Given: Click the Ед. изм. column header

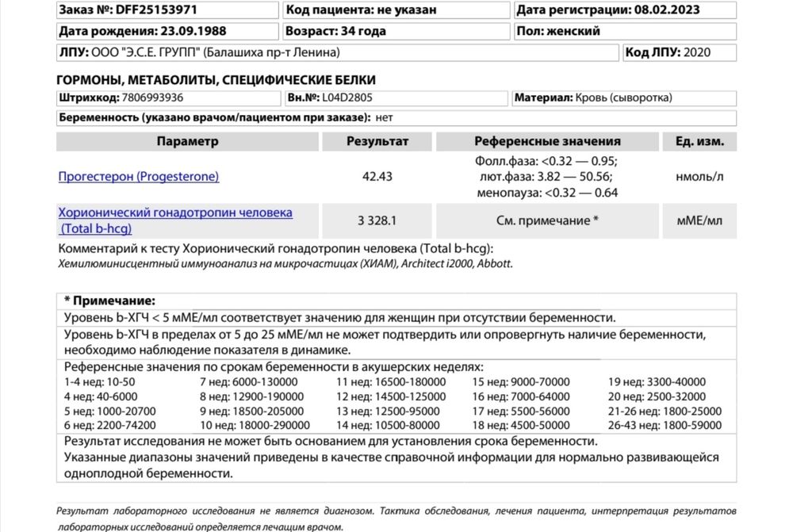Looking at the screenshot, I should (x=699, y=142).
